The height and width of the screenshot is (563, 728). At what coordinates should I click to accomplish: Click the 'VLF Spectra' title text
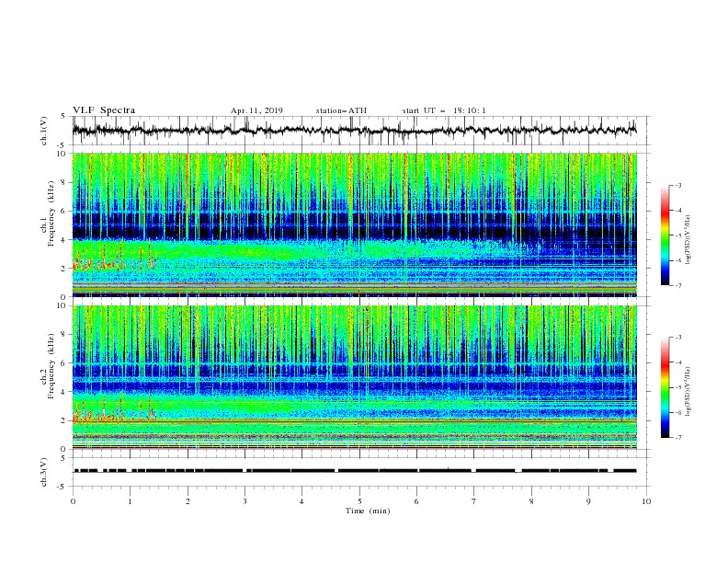(x=104, y=110)
